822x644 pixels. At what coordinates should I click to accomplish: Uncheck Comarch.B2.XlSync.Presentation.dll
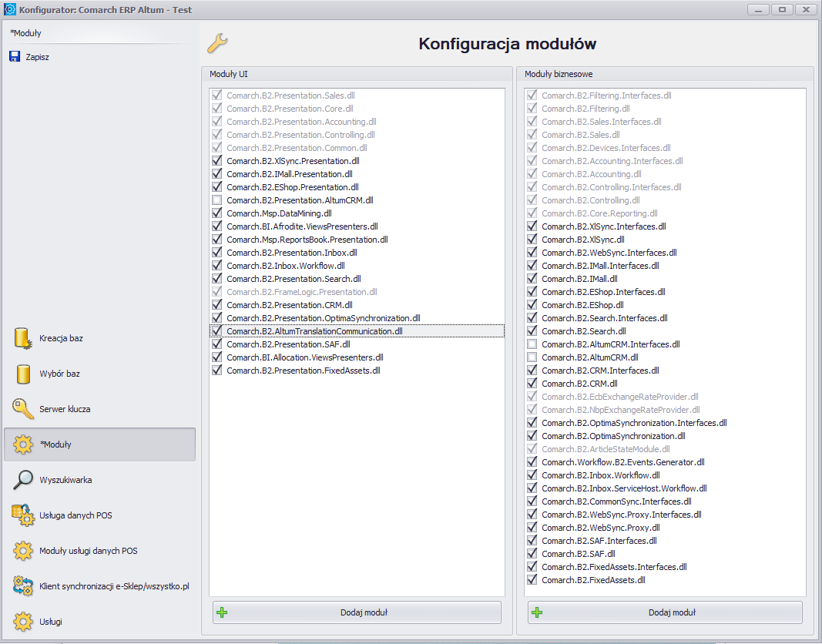click(217, 160)
